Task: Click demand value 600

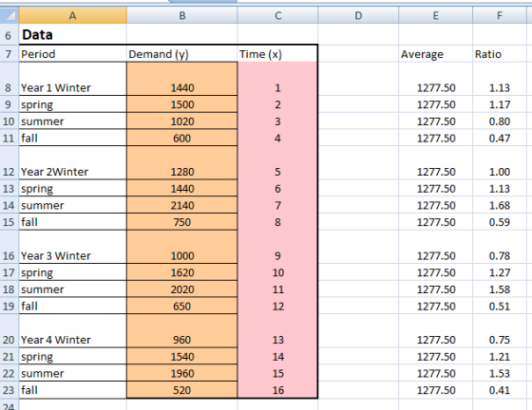Action: coord(182,138)
